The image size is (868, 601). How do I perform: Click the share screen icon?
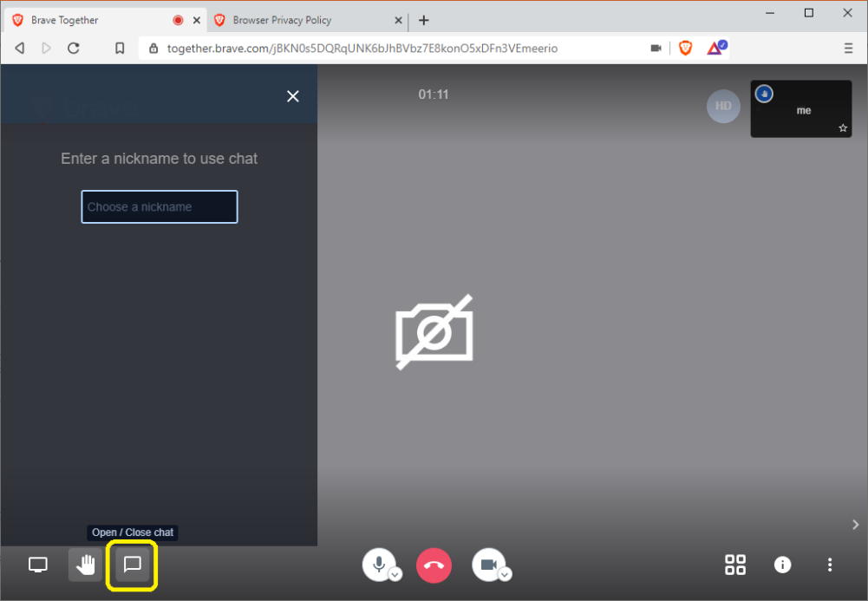click(38, 565)
